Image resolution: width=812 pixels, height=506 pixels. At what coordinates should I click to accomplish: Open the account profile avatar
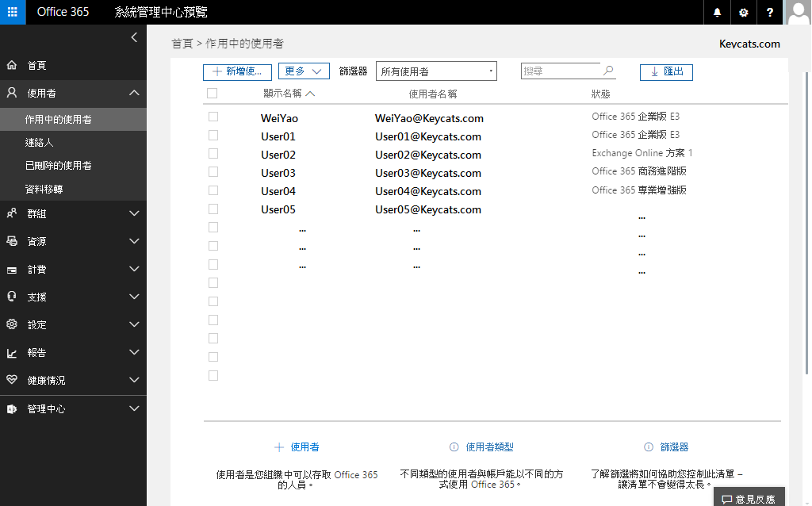(798, 12)
